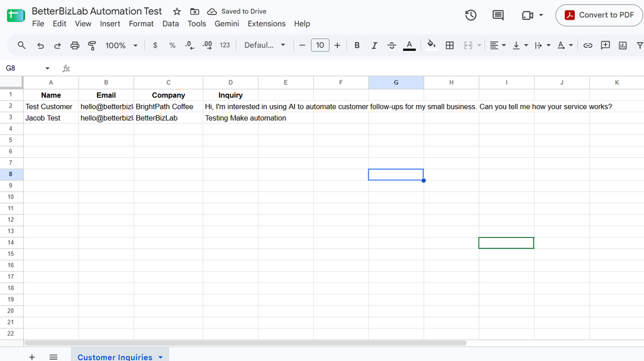644x361 pixels.
Task: Click the Convert to PDF button
Action: [599, 15]
